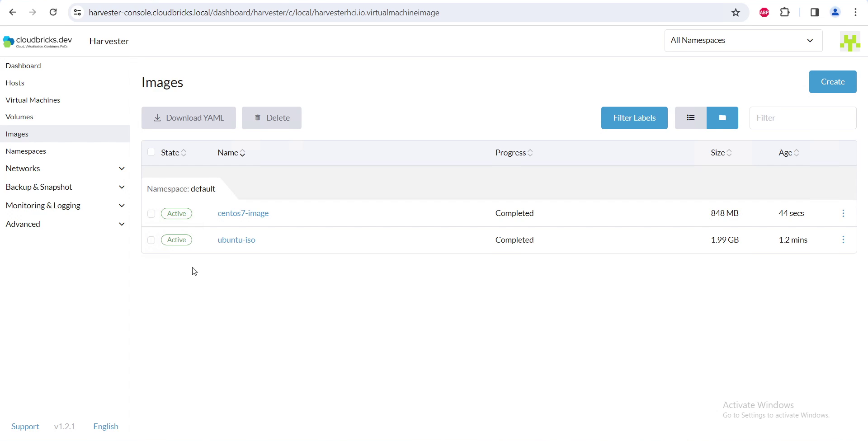Open actions menu for ubuntu-iso
The height and width of the screenshot is (441, 868).
coord(843,240)
